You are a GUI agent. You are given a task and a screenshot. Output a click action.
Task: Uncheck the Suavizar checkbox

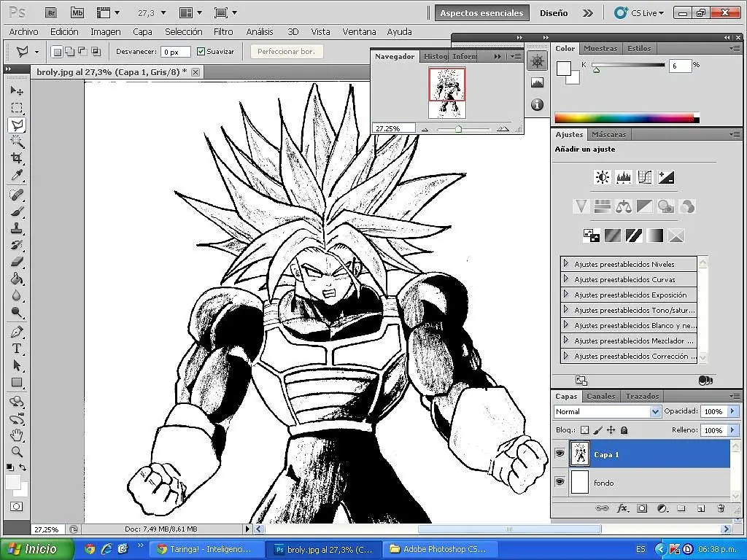pos(201,52)
